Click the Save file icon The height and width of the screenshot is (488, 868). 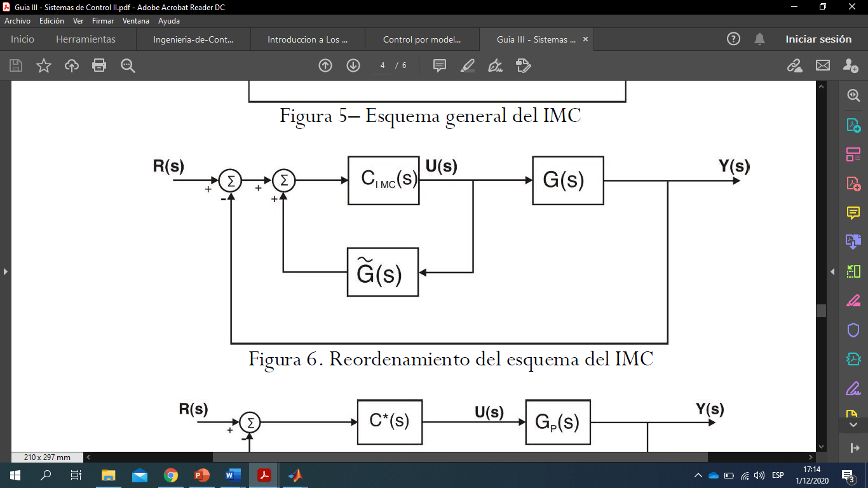(x=16, y=65)
